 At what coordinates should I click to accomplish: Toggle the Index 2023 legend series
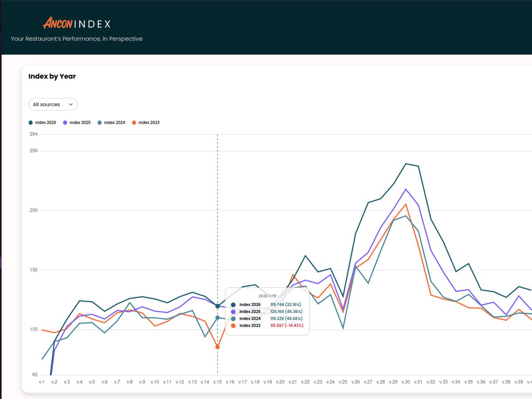coord(146,122)
